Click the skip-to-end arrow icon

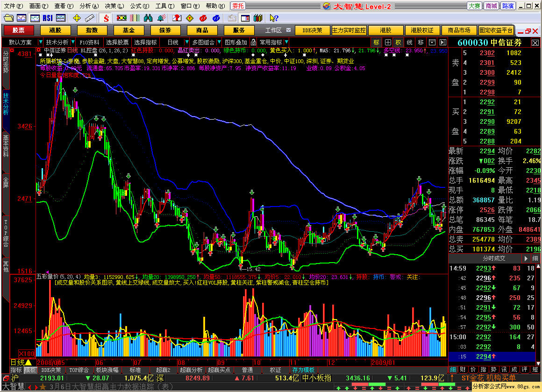coord(443,42)
